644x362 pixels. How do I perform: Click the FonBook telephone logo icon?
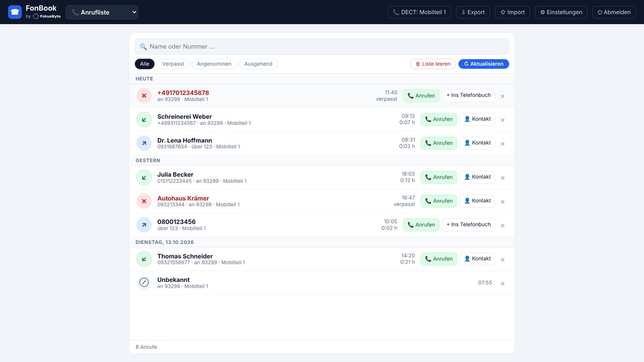tap(15, 12)
